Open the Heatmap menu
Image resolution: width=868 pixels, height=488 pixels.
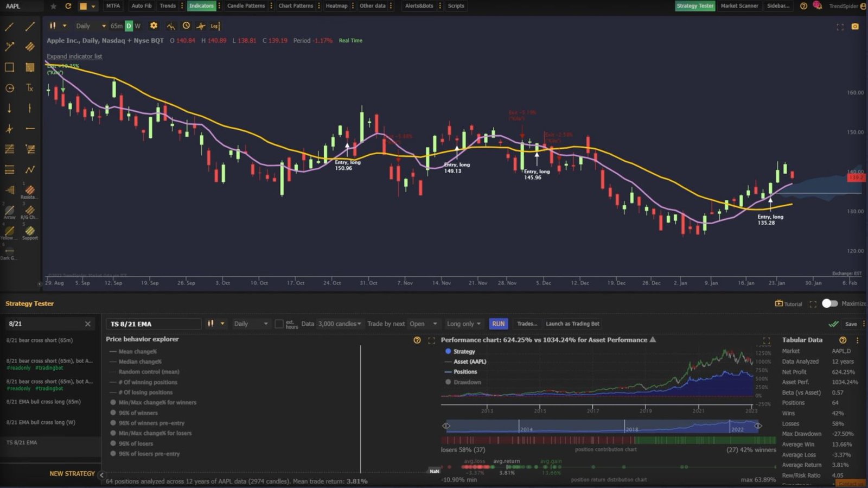click(x=336, y=6)
